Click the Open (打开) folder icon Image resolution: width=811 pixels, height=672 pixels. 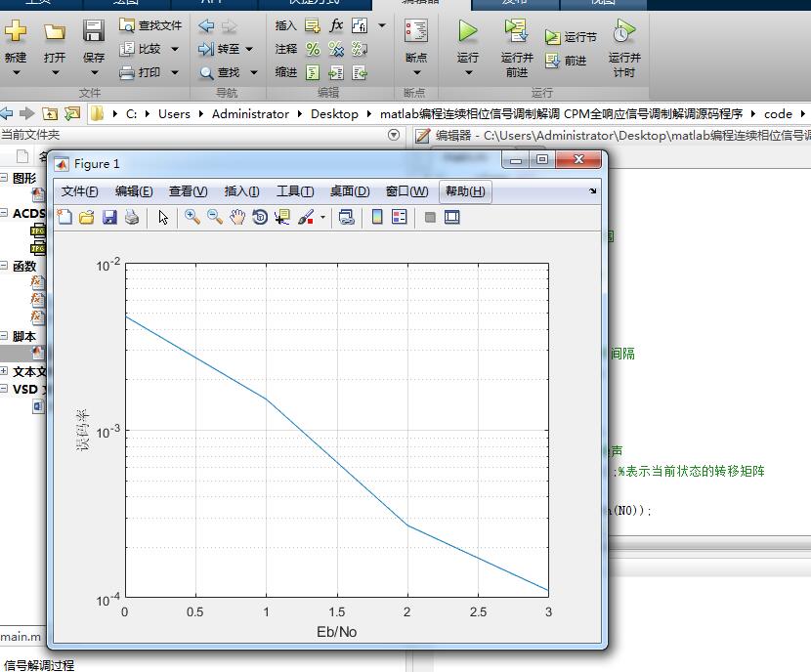55,31
